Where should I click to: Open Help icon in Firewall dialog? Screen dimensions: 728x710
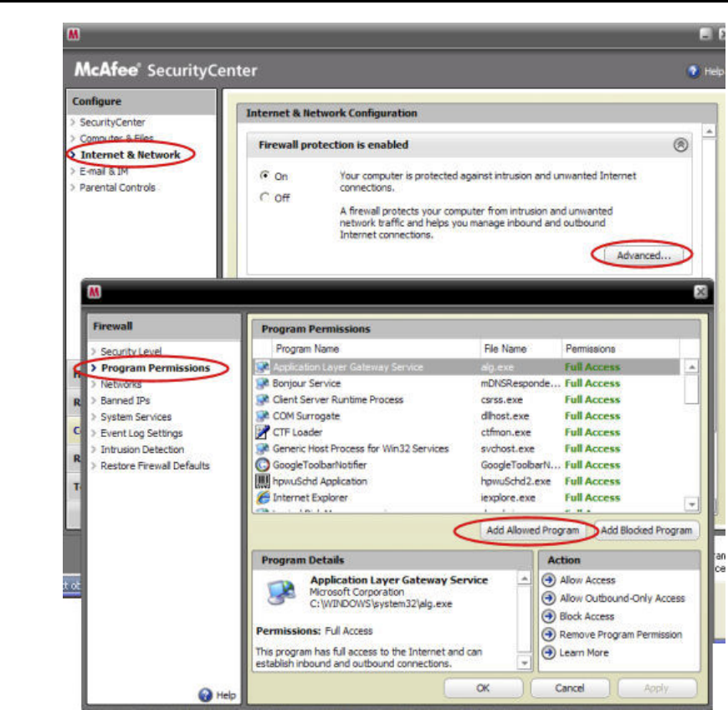pyautogui.click(x=205, y=695)
